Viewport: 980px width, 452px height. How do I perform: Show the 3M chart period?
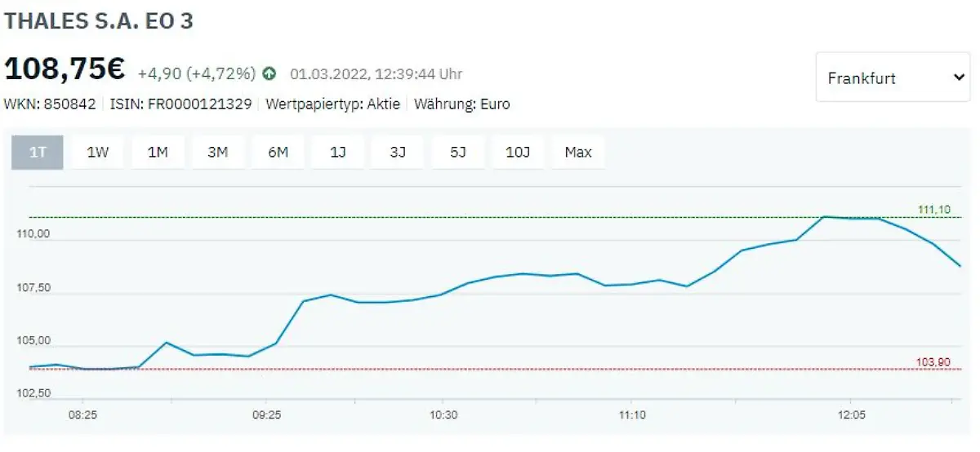218,153
